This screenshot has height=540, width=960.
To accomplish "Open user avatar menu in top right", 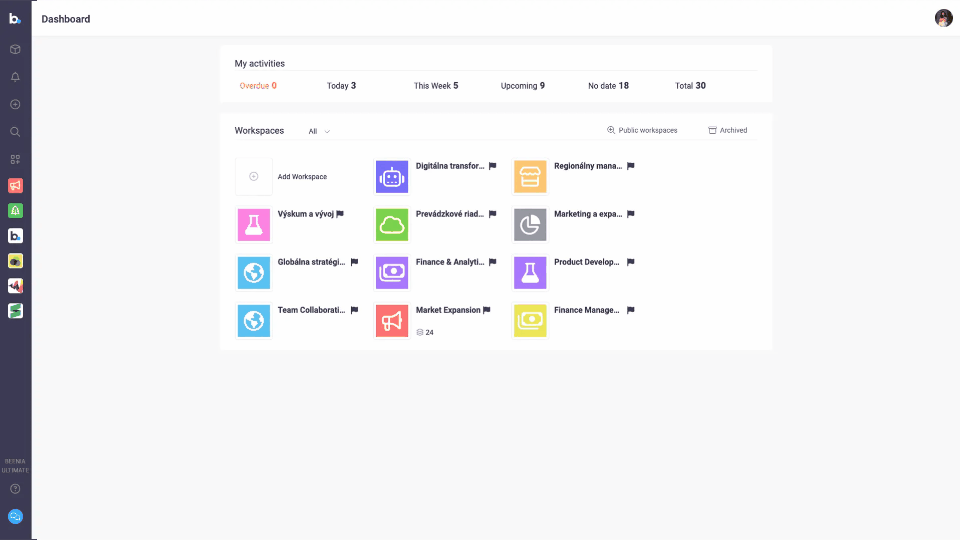I will pos(943,18).
